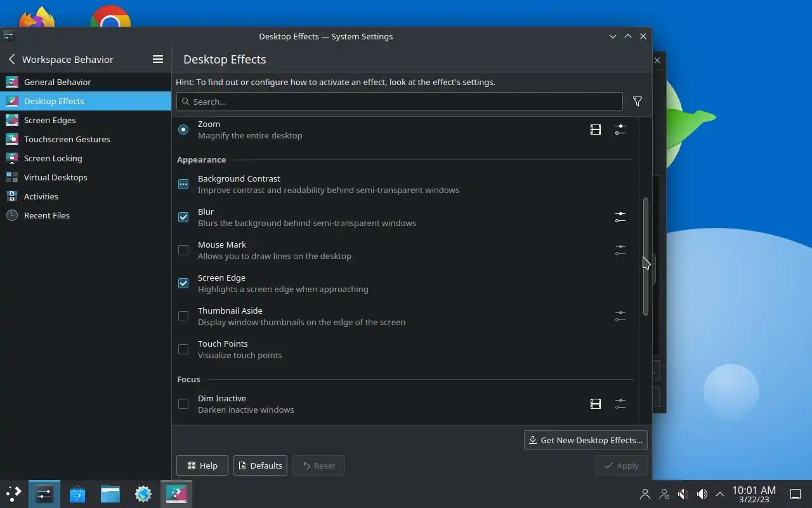
Task: Click the Workspace Behavior header label
Action: 68,59
